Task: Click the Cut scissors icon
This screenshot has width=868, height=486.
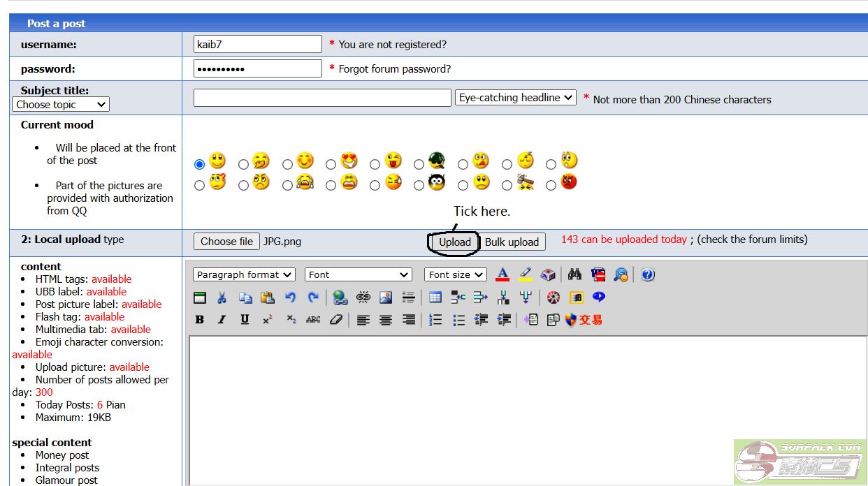Action: coord(222,297)
